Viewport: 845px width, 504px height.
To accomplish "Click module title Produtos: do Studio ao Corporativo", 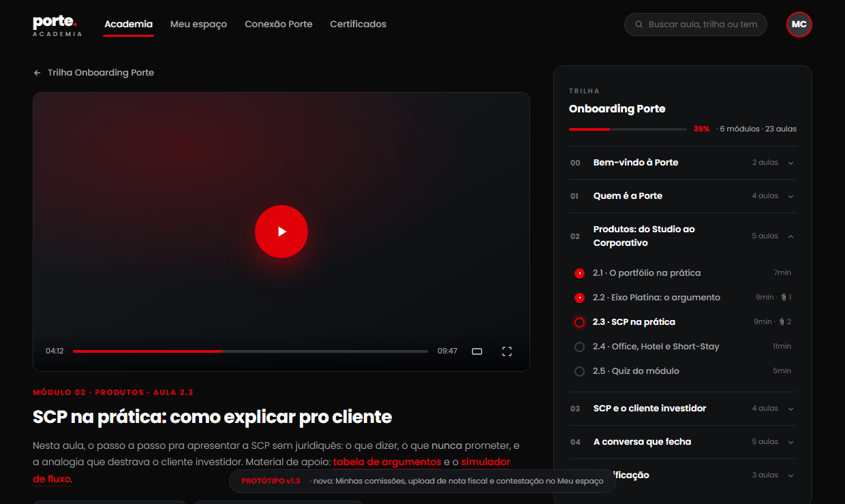I will (x=644, y=236).
